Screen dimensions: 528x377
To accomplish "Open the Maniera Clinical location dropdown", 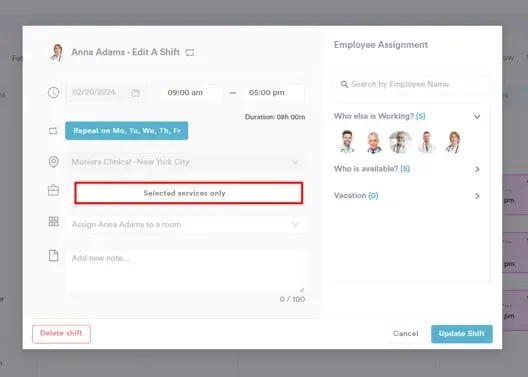I will pyautogui.click(x=185, y=162).
